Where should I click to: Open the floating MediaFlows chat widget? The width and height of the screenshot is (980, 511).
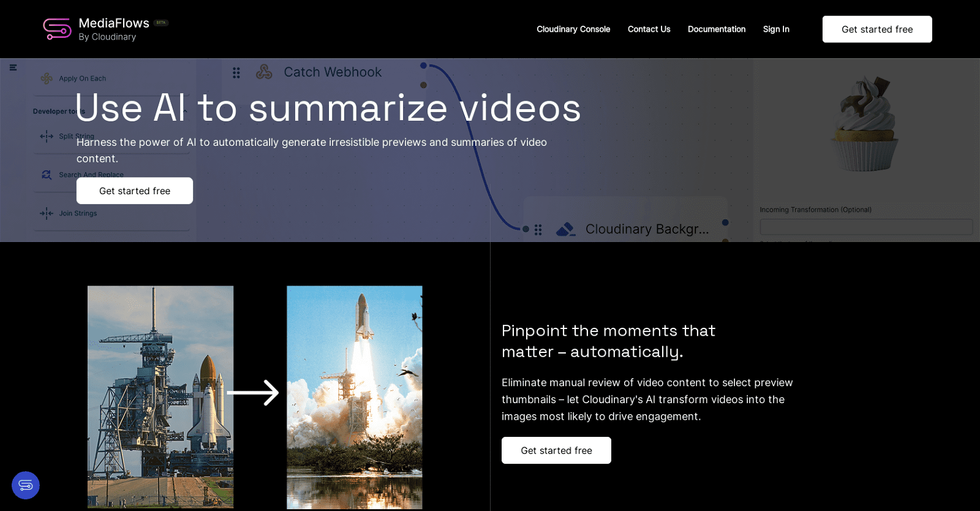pyautogui.click(x=26, y=485)
